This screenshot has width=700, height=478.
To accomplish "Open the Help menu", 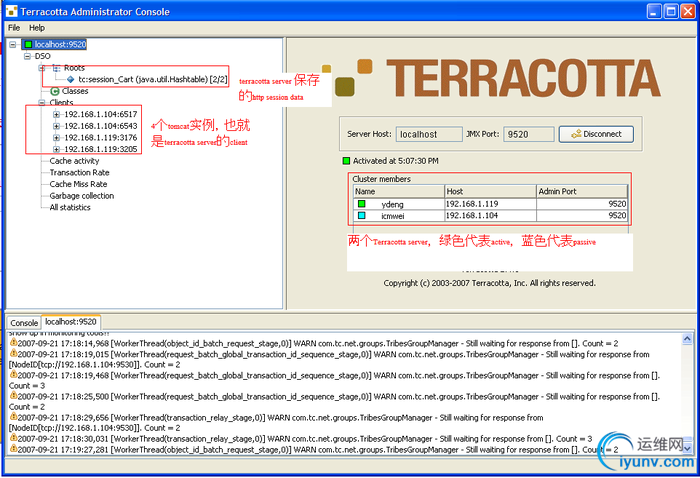I will click(x=37, y=28).
